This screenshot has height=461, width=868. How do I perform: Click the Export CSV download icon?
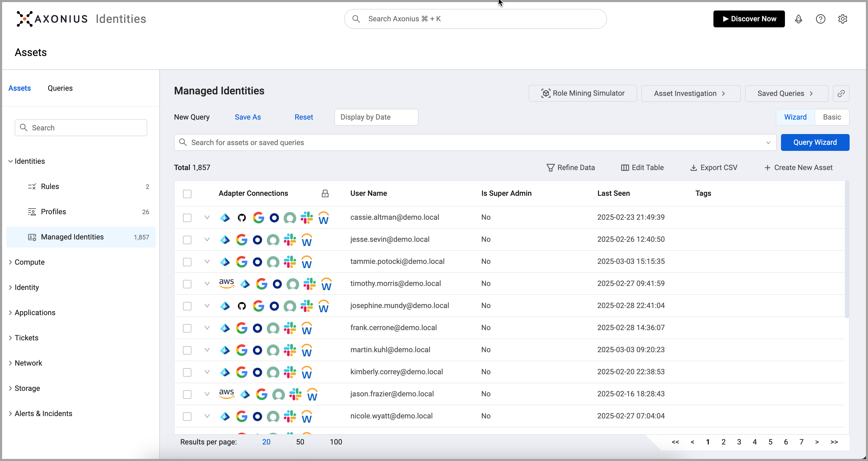point(693,167)
